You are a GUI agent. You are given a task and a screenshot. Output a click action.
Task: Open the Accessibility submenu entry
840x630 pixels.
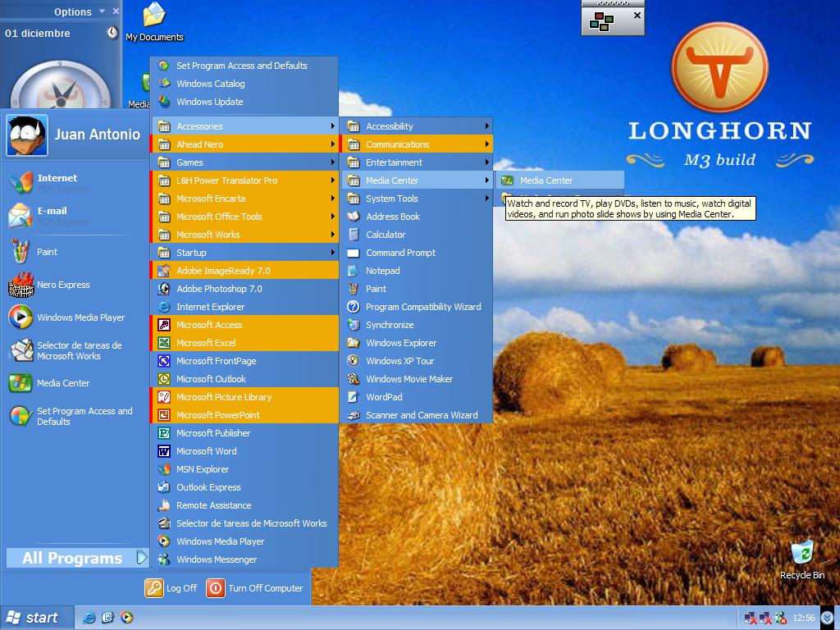pyautogui.click(x=417, y=126)
